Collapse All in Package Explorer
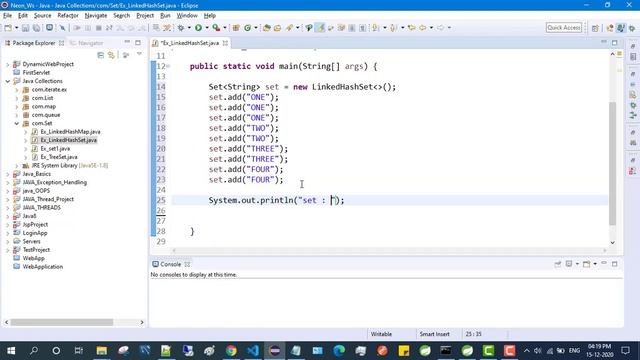The image size is (640, 360). [100, 55]
